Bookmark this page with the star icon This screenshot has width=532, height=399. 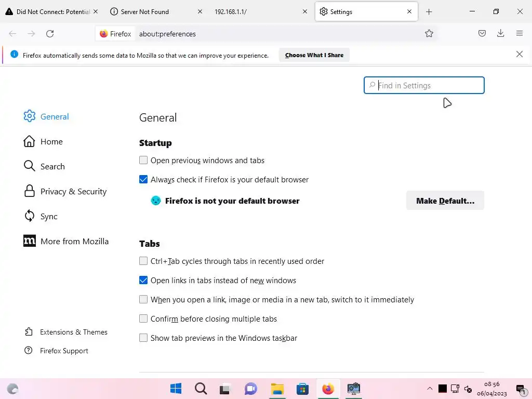pos(429,33)
